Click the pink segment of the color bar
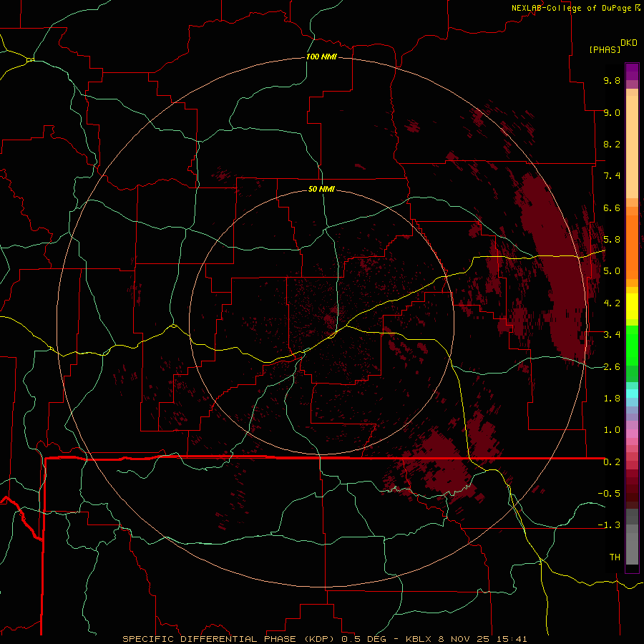 pyautogui.click(x=632, y=434)
